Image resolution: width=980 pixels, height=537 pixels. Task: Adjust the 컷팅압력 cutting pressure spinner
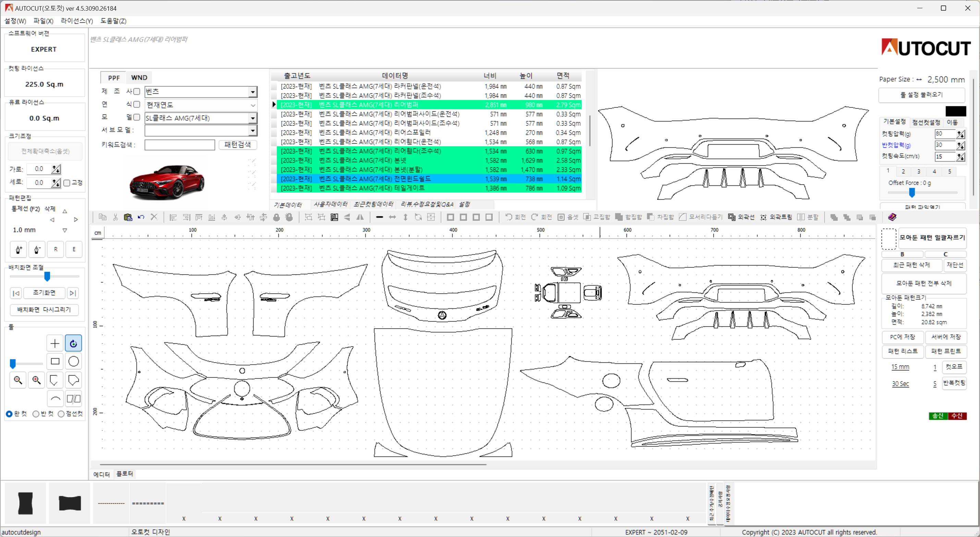[x=961, y=134]
